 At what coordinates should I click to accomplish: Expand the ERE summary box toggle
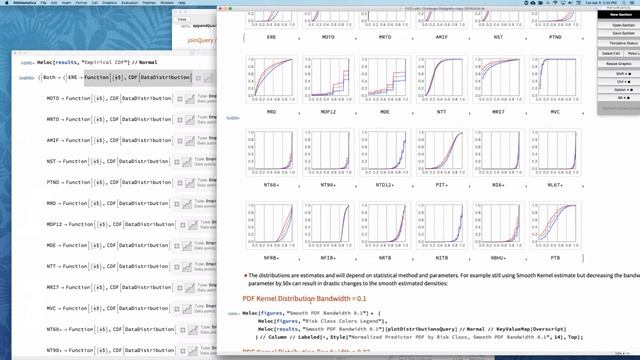coord(198,78)
